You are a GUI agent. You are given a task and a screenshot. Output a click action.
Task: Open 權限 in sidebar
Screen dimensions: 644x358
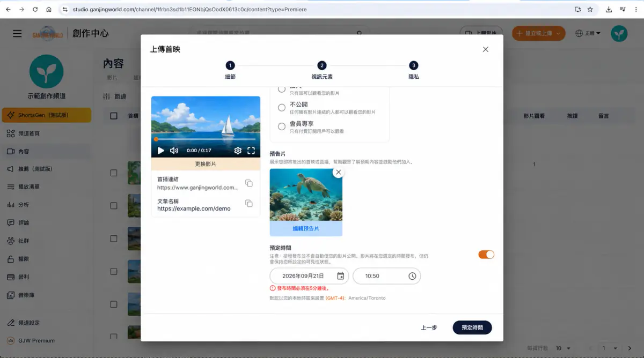46,259
